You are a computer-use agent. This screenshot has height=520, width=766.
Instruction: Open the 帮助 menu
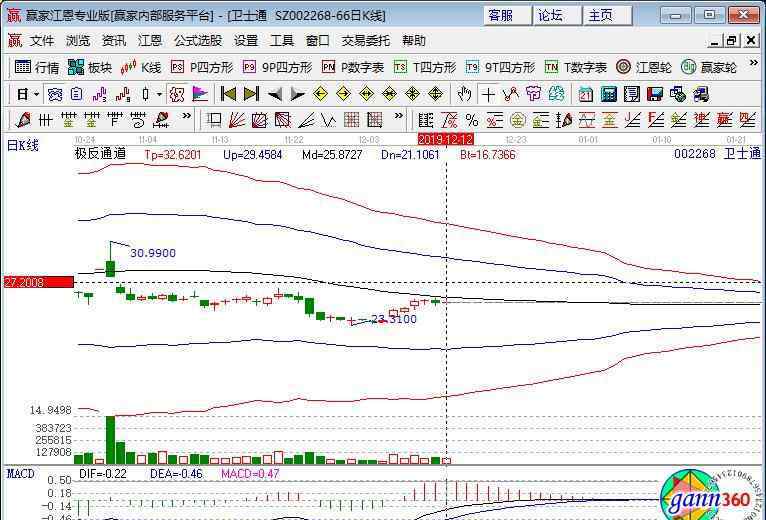click(x=414, y=41)
